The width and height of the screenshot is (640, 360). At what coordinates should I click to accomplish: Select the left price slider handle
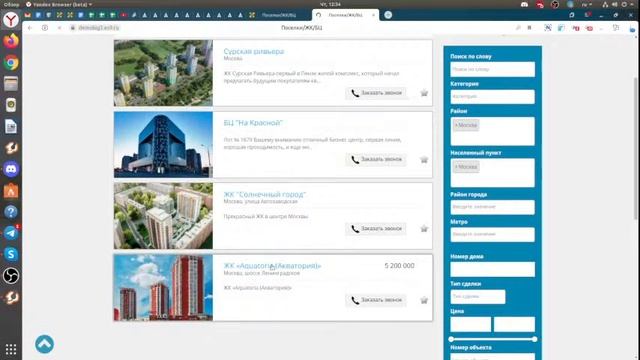tap(451, 339)
